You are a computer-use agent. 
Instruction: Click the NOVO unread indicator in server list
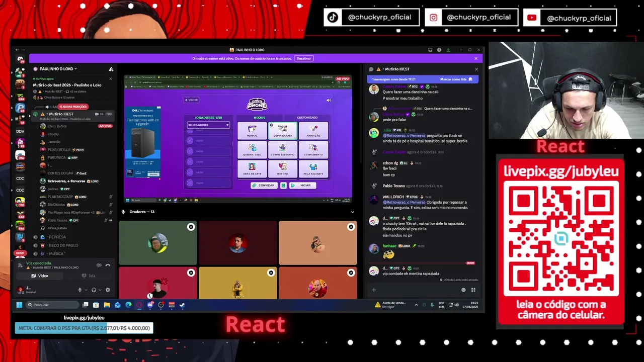click(20, 253)
